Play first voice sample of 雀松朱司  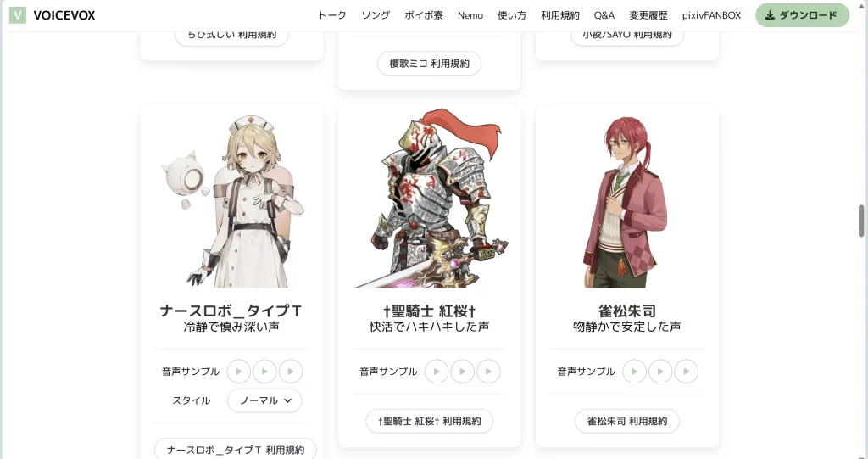click(634, 372)
